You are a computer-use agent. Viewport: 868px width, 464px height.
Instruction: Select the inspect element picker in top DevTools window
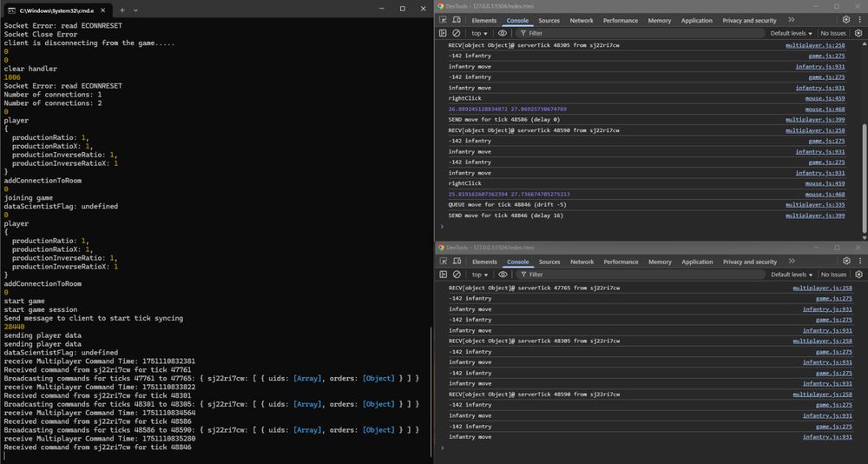click(443, 21)
